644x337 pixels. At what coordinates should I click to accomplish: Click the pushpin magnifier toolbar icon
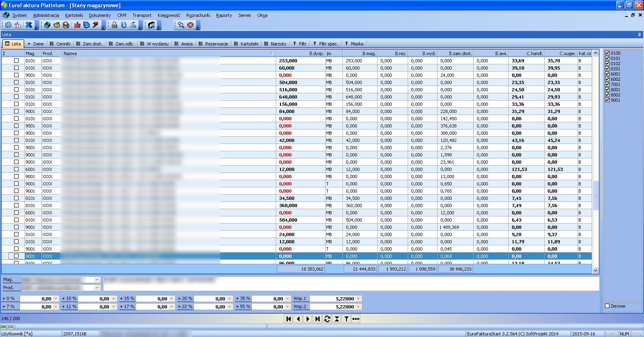coord(181,25)
